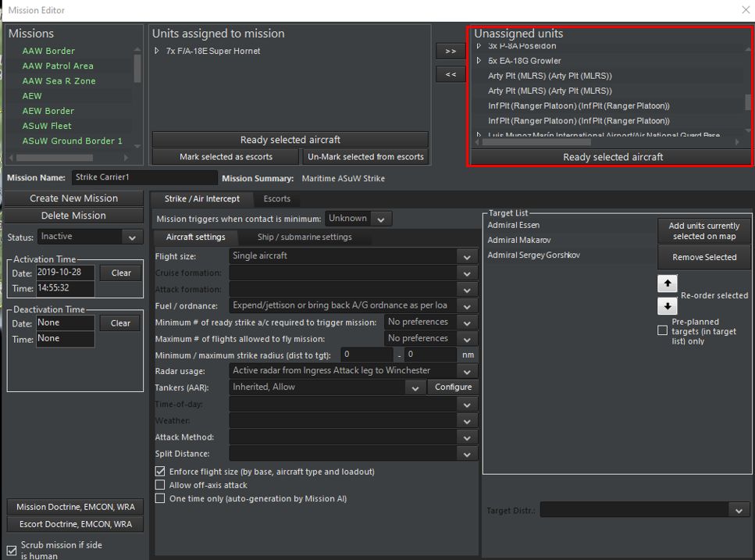
Task: Toggle Enforce flight size checkbox
Action: pyautogui.click(x=160, y=472)
